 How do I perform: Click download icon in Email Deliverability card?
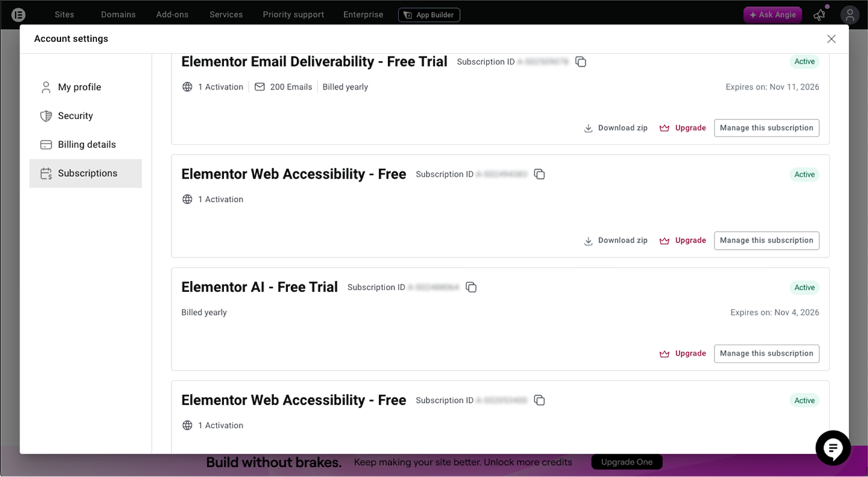coord(588,128)
